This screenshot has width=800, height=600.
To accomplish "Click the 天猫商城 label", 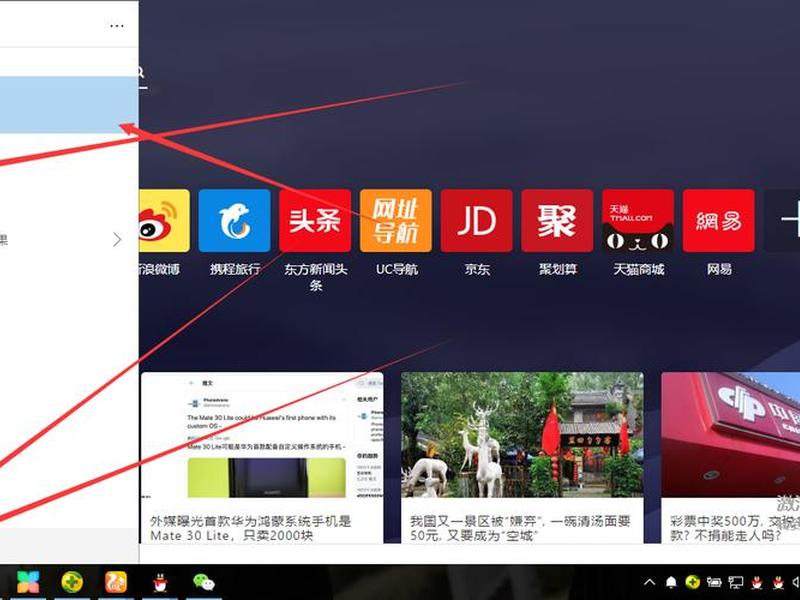I will point(639,269).
